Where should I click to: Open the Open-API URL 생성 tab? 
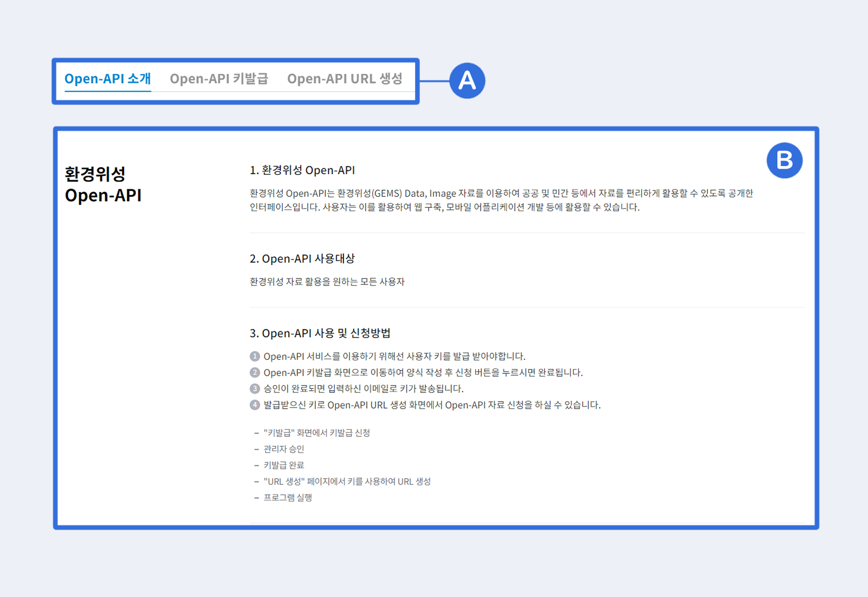point(344,79)
